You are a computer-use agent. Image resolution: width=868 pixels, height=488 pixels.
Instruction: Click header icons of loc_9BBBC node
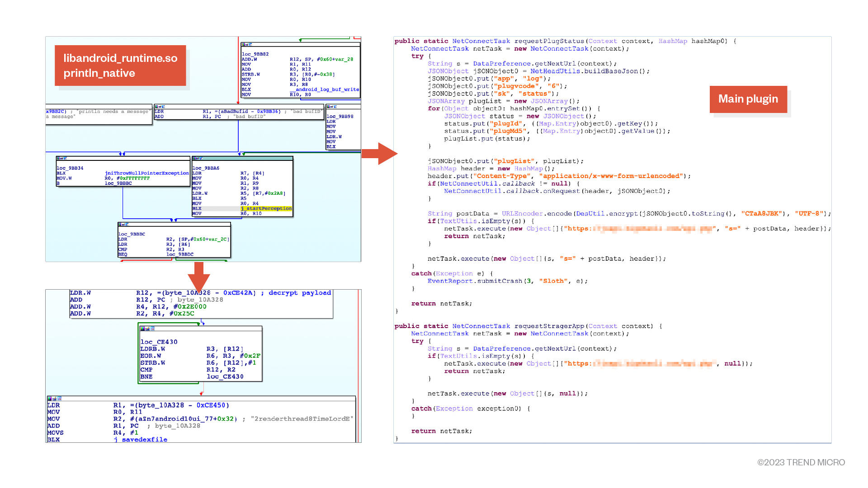point(123,225)
